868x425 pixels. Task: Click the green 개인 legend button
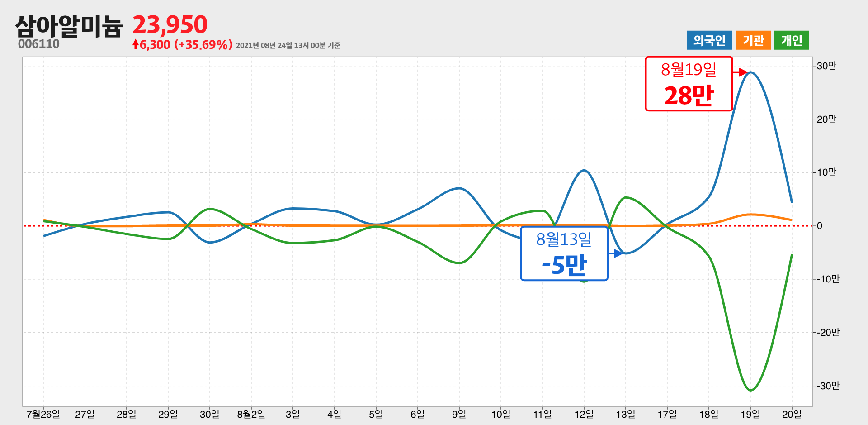coord(792,40)
